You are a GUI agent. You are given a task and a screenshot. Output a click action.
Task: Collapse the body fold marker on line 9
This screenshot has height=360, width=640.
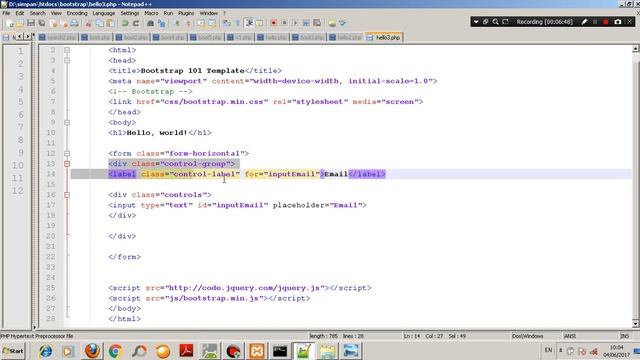pyautogui.click(x=67, y=122)
